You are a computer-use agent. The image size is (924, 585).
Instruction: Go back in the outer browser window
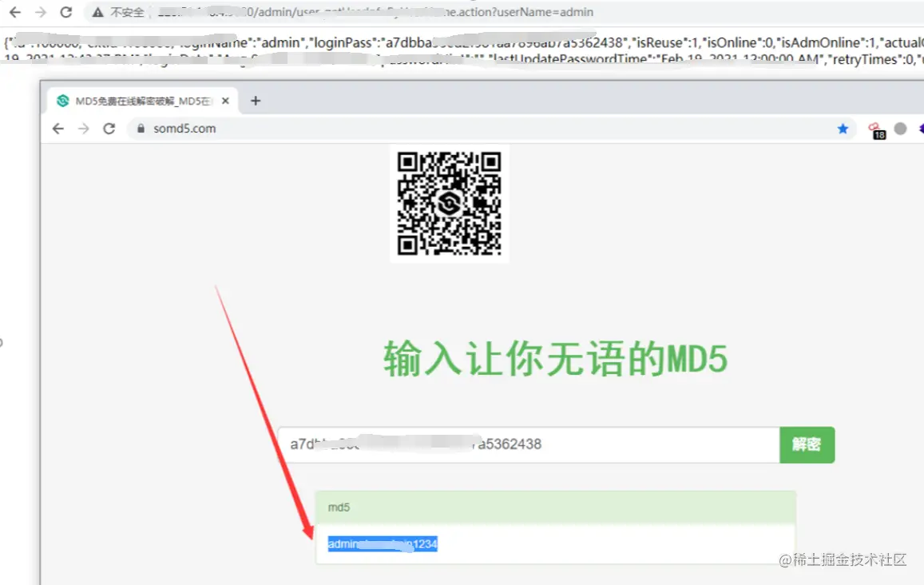pyautogui.click(x=14, y=12)
